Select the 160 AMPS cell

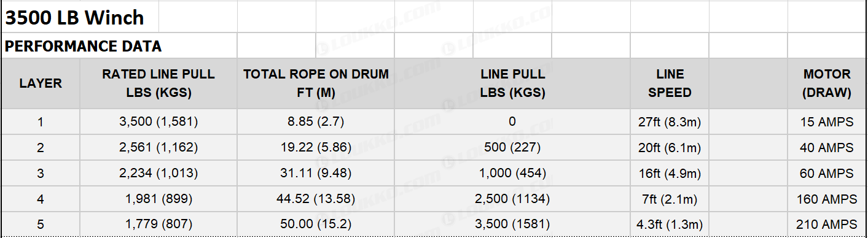[x=827, y=199]
